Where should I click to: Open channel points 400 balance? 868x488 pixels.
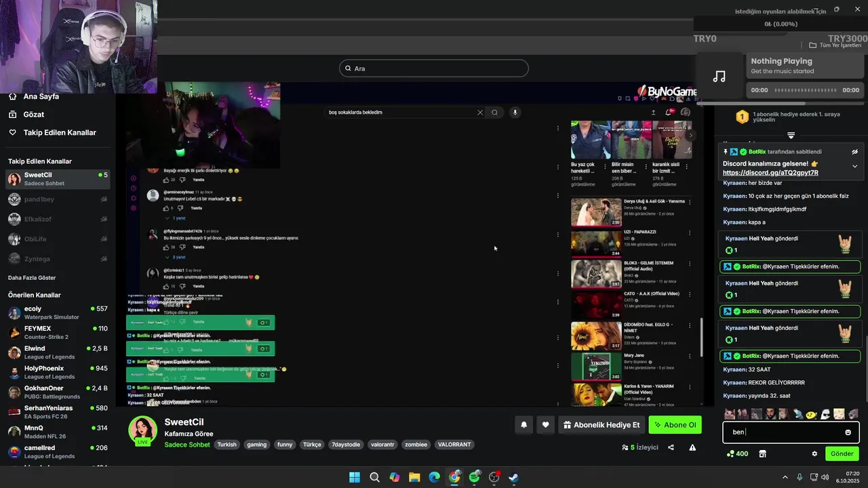[737, 454]
